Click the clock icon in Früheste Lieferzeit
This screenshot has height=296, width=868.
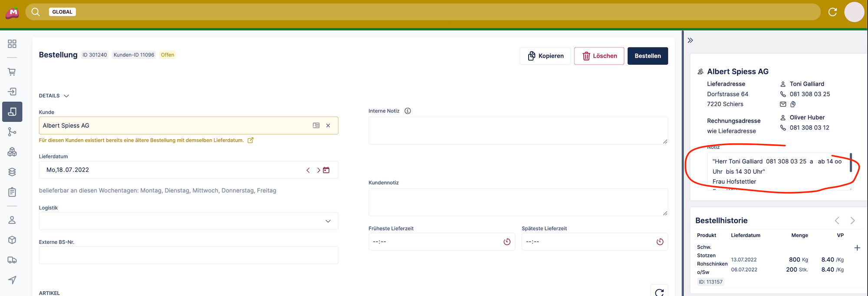pos(507,242)
